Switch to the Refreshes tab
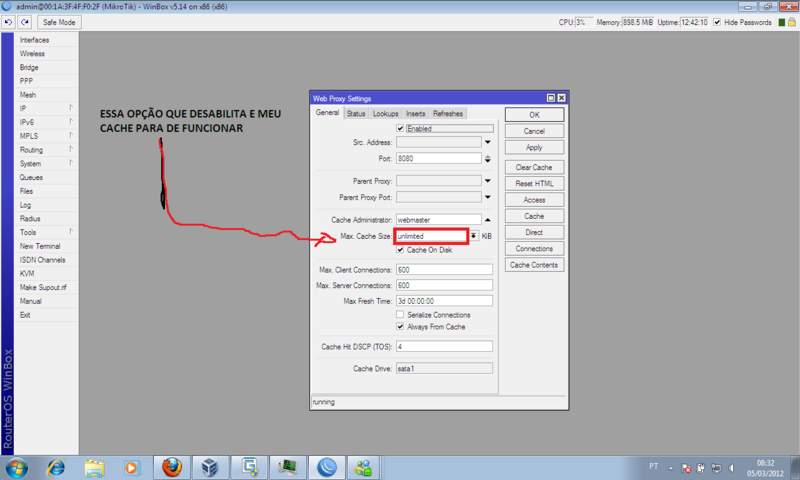Viewport: 800px width, 480px height. [x=448, y=114]
